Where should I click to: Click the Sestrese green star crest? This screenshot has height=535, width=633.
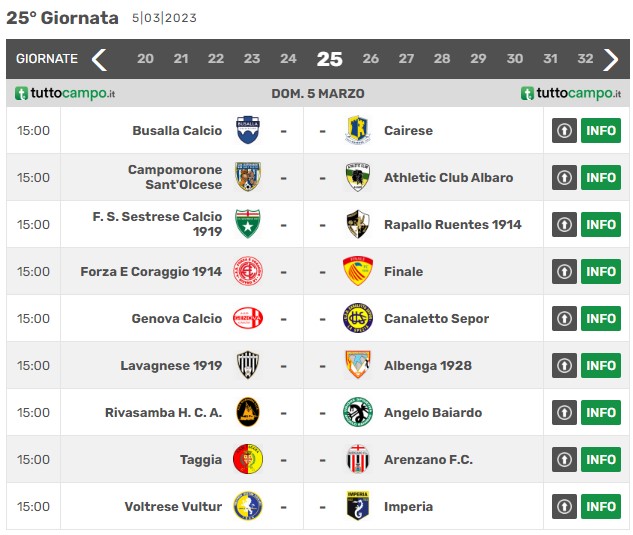click(248, 224)
